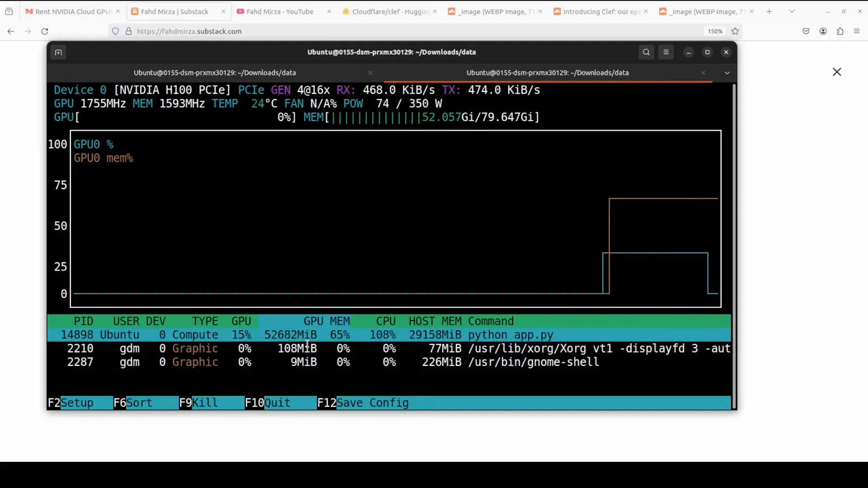Bookmark page with star icon
This screenshot has height=488, width=868.
click(x=735, y=31)
